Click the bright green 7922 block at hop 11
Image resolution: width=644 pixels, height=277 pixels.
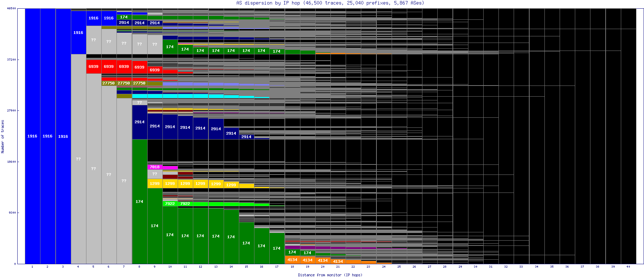coord(185,204)
